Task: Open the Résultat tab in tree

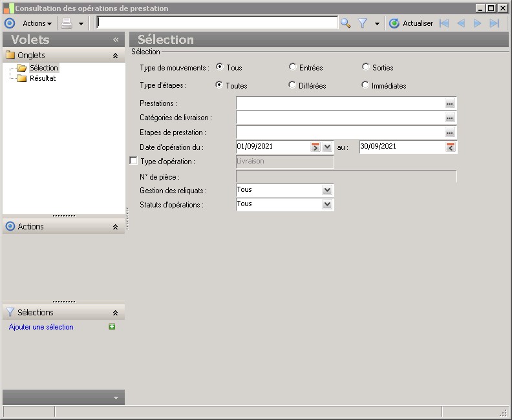Action: [43, 78]
